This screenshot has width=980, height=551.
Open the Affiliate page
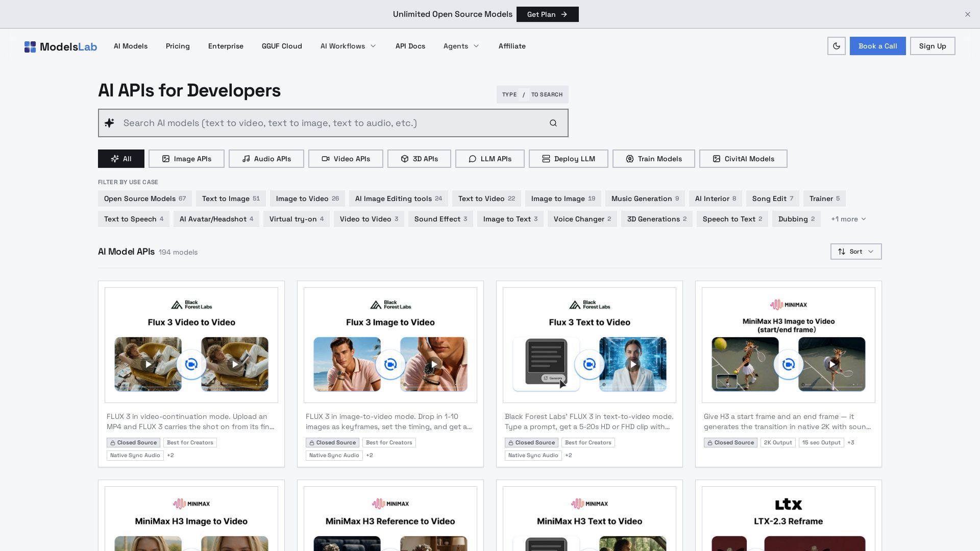pyautogui.click(x=512, y=46)
